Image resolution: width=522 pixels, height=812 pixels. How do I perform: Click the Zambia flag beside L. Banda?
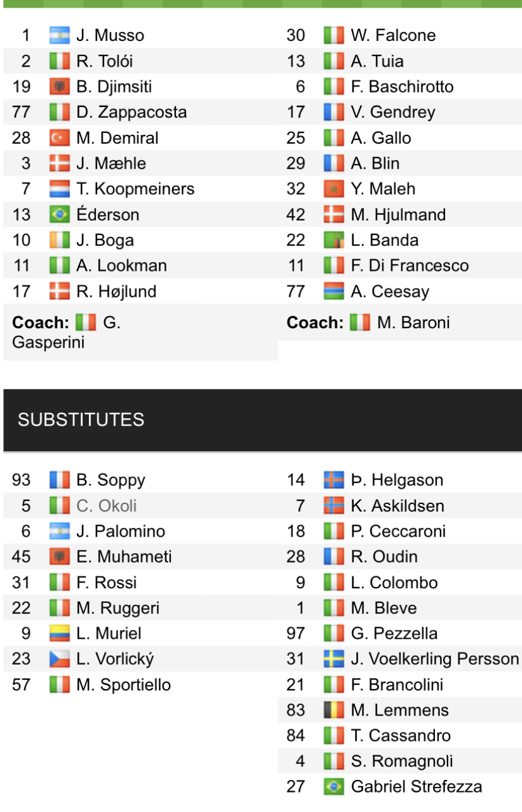(333, 240)
